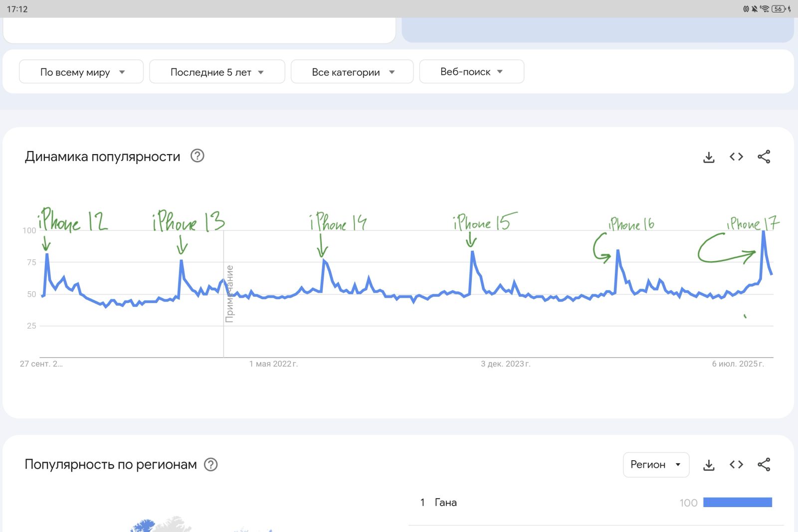Open embed code for the popularity chart
This screenshot has width=798, height=532.
tap(736, 157)
